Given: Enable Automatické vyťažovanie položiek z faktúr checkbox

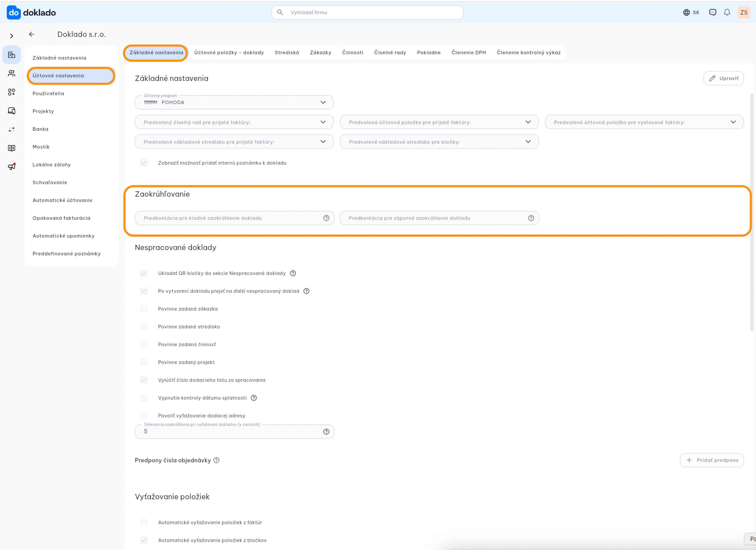Looking at the screenshot, I should tap(144, 522).
